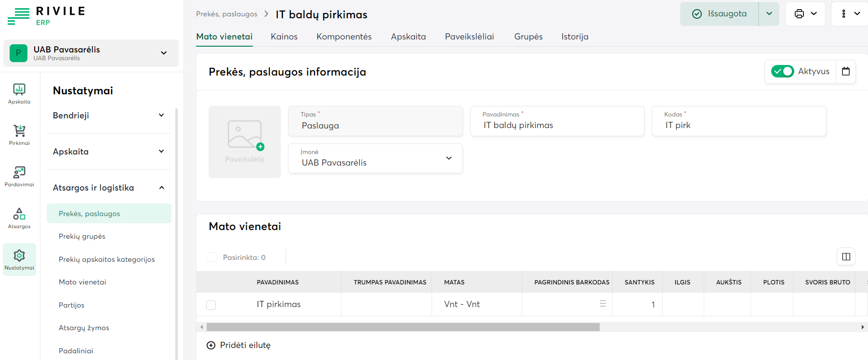Click the TRUMPAS PAVADINIMAS column header

(390, 283)
